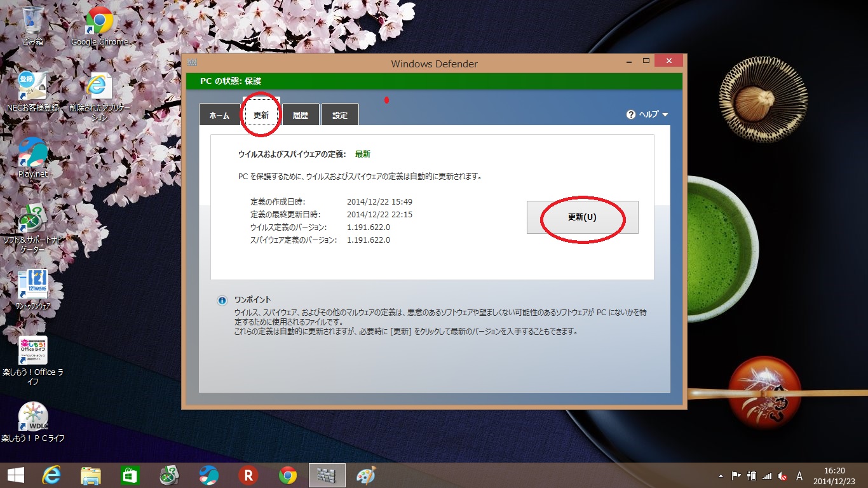Image resolution: width=868 pixels, height=488 pixels.
Task: Open Paint from the taskbar palette icon
Action: [x=365, y=475]
